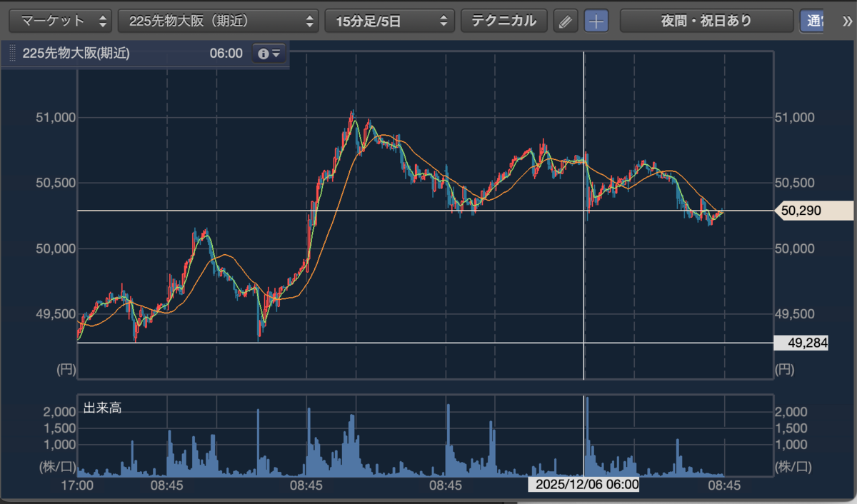Click the テクニカル button
Viewport: 857px width, 504px height.
504,21
